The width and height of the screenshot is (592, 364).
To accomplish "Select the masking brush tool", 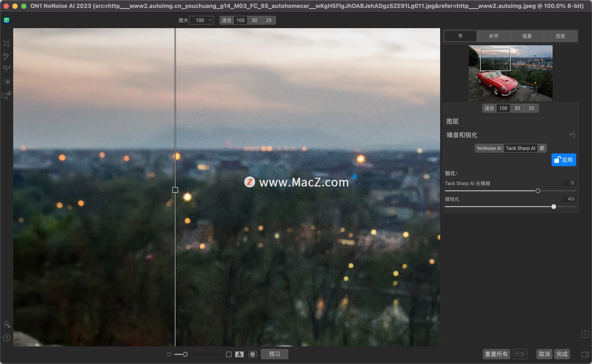I will point(6,56).
